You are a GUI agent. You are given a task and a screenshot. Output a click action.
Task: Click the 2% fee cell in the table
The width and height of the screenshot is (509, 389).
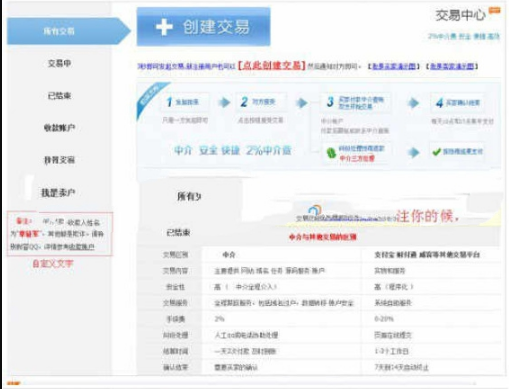click(x=282, y=319)
